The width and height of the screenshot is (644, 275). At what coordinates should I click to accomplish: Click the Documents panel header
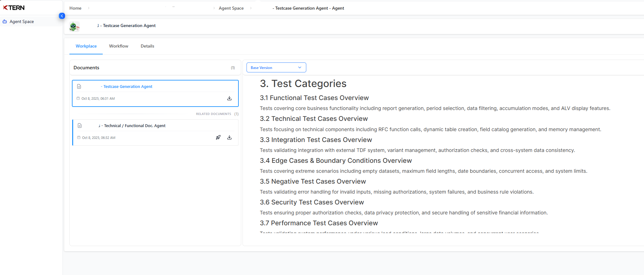(87, 68)
